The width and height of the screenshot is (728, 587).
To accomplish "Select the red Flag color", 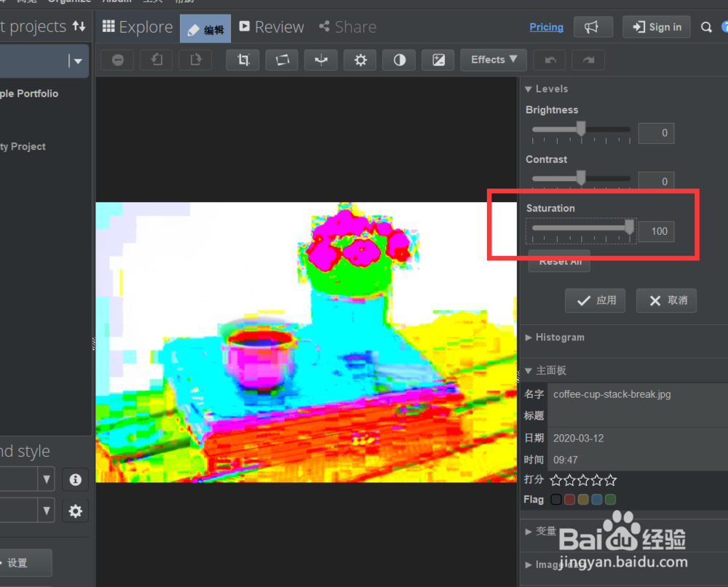I will click(570, 500).
